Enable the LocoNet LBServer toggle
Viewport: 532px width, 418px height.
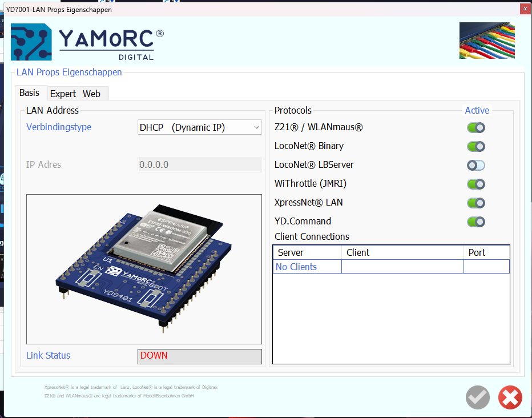pyautogui.click(x=476, y=165)
